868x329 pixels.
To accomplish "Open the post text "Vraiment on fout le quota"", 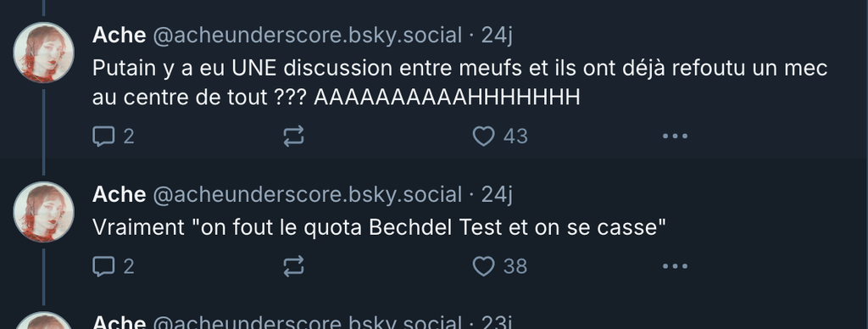I will point(379,227).
